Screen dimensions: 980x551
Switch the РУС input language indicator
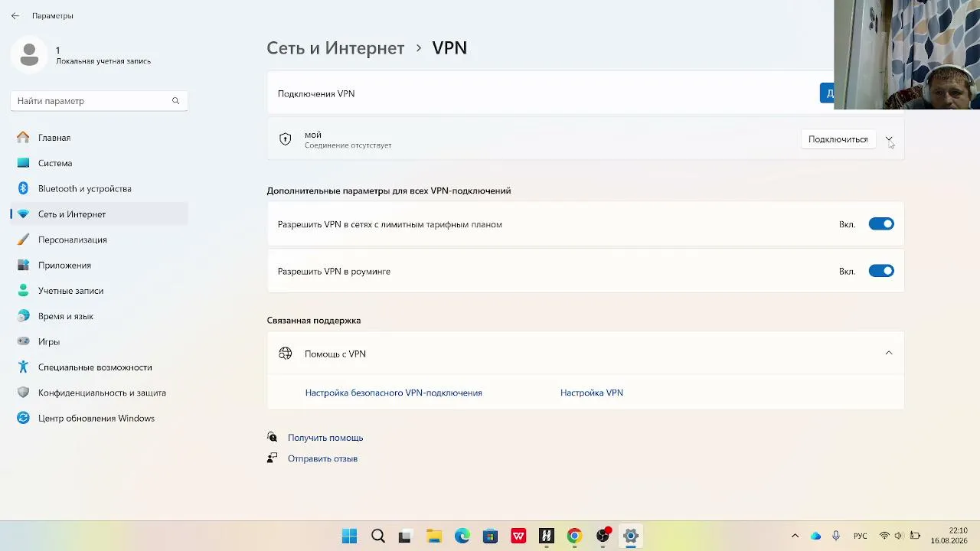coord(860,536)
